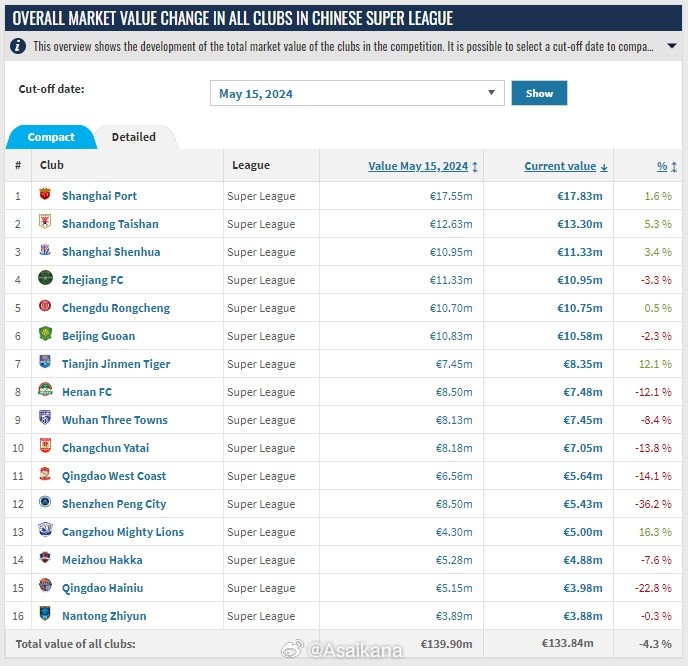The image size is (688, 666).
Task: Click the Beijing Guoan club crest icon
Action: [44, 335]
